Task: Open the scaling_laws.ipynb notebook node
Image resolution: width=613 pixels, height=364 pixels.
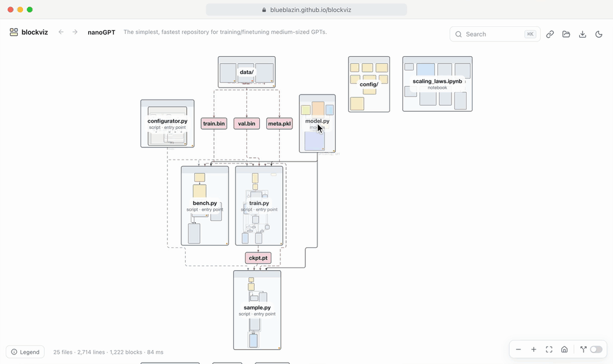Action: pos(437,84)
